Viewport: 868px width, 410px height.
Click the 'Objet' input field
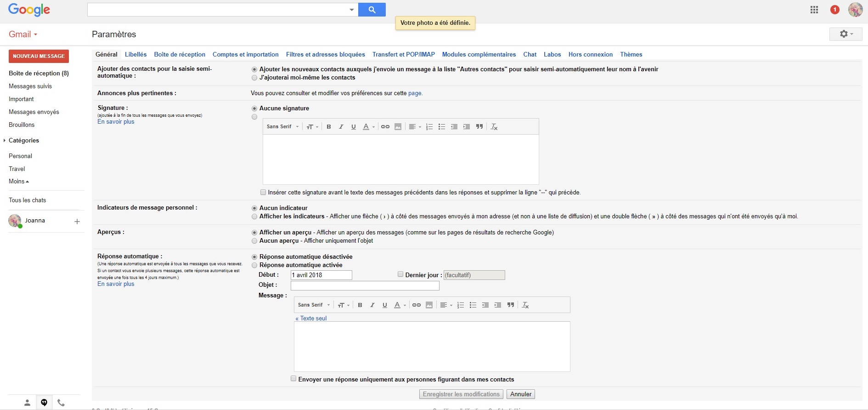(x=365, y=285)
